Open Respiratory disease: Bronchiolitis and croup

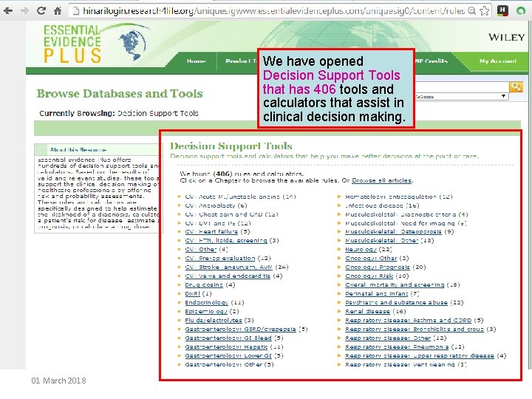click(x=415, y=329)
